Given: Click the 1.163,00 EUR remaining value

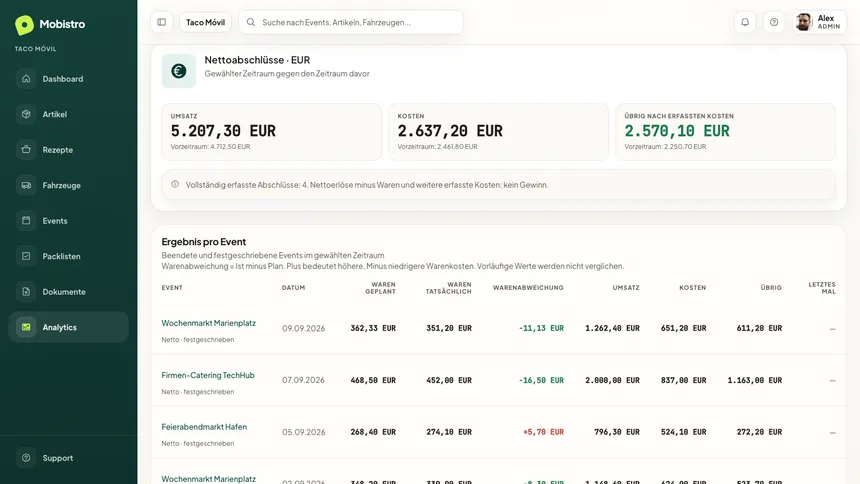Looking at the screenshot, I should point(755,380).
